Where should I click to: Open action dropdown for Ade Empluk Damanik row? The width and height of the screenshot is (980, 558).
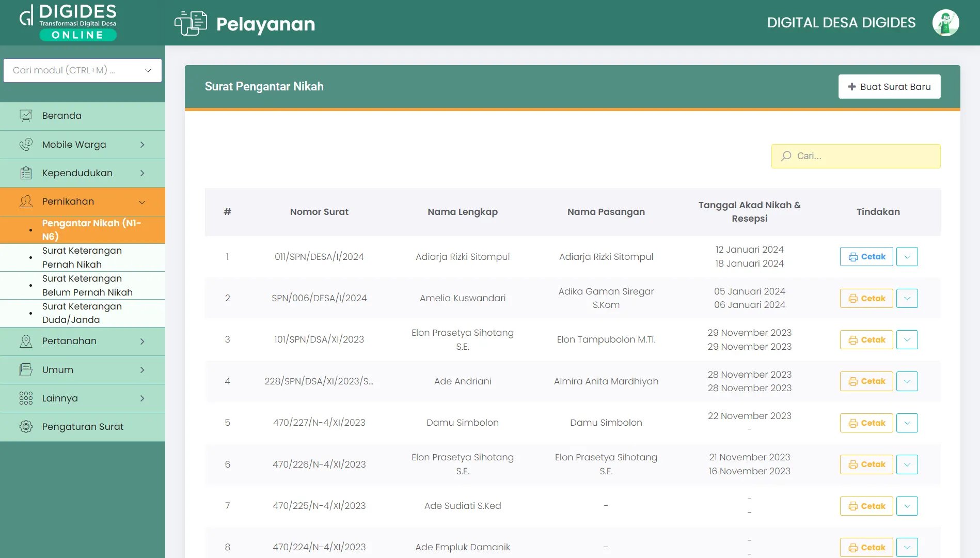click(907, 547)
